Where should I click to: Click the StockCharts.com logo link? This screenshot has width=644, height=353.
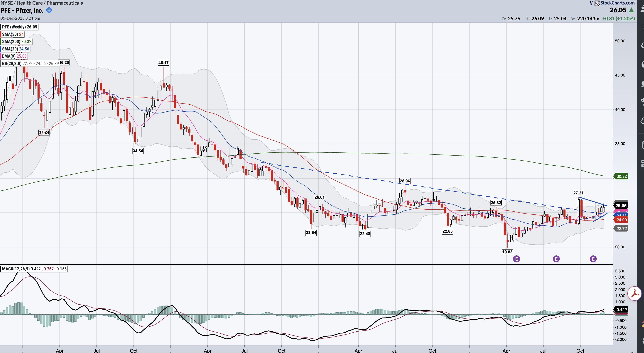click(617, 3)
